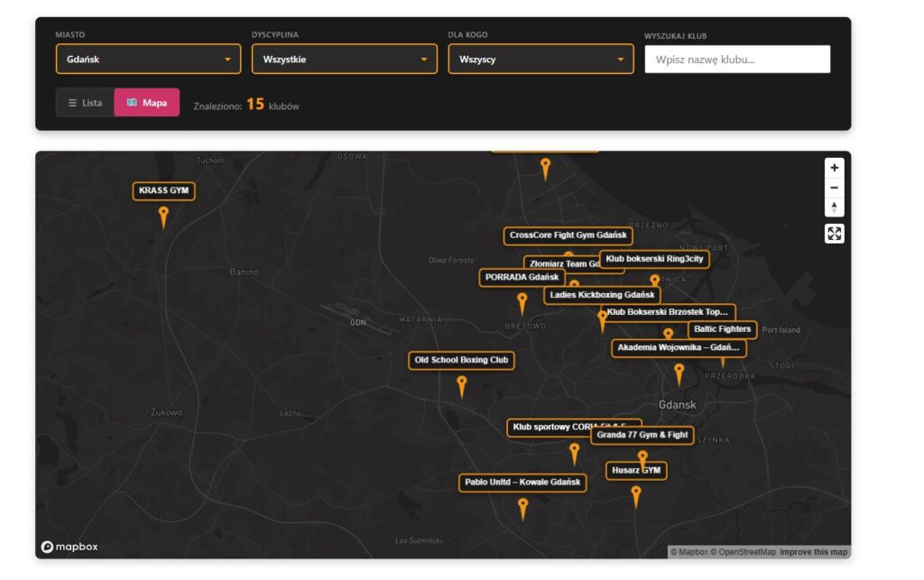Screen dimensions: 924x580
Task: Click the club name search field
Action: 737,60
